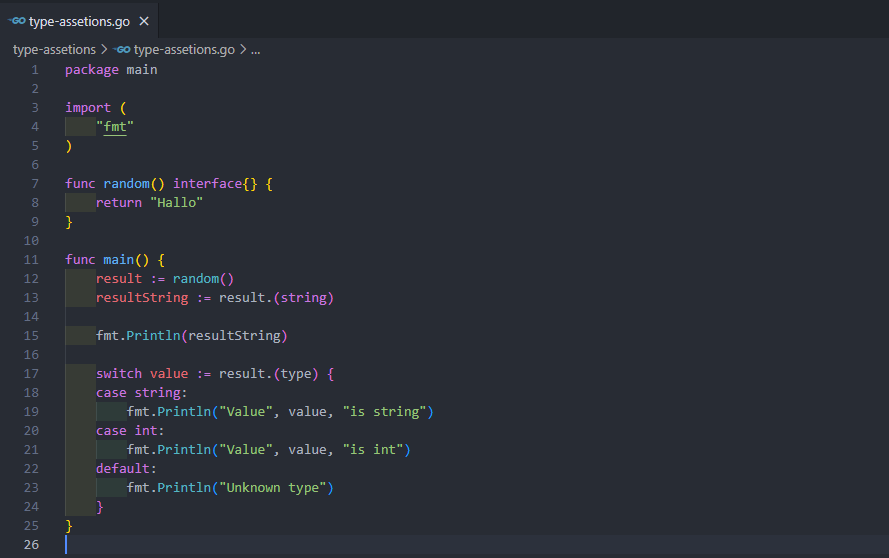Screen dimensions: 889x558
Task: Click the closing parenthesis on line 5
Action: [x=69, y=146]
